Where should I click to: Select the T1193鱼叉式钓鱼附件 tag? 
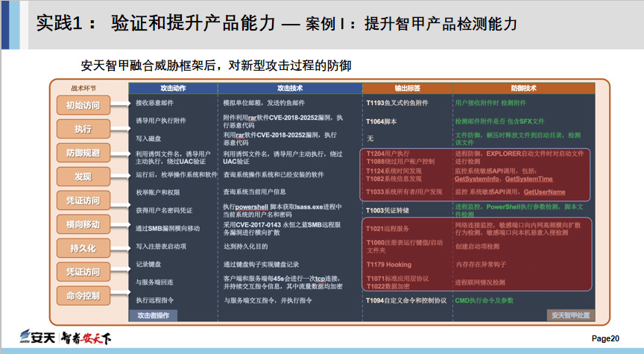(397, 103)
